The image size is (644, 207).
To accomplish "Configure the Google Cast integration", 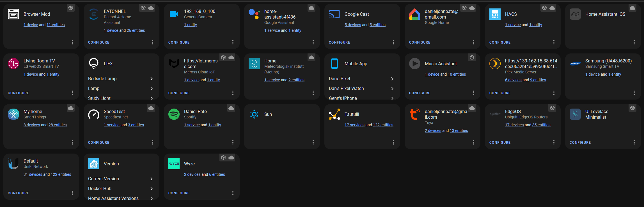I will pos(340,42).
